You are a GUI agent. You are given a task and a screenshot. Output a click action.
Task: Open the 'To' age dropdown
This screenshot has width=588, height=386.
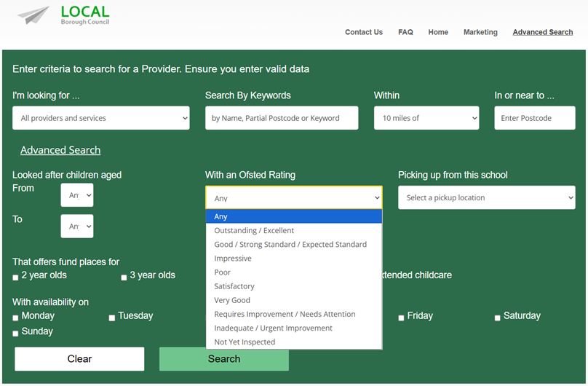coord(76,227)
